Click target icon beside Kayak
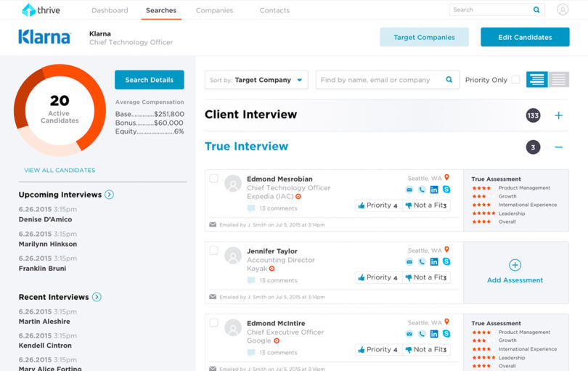588x371 pixels. [272, 269]
